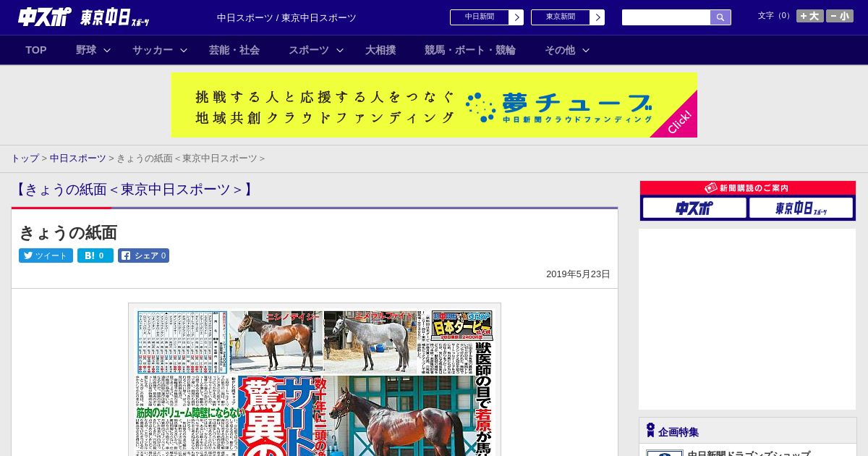
Task: Open the 競馬・ボート・競輪 menu item
Action: click(x=470, y=50)
